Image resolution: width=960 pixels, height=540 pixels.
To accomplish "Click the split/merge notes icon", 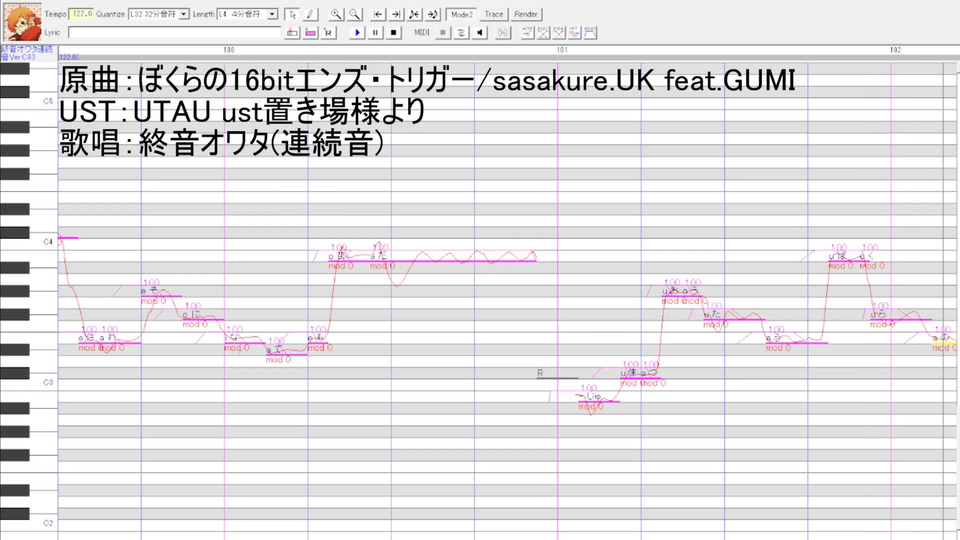I will click(414, 14).
